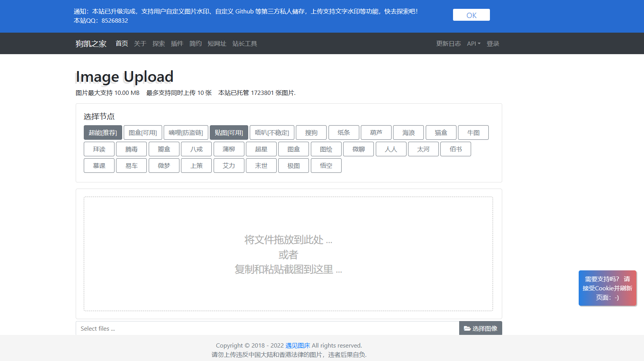Screen dimensions: 644x361
Task: Open 站长工具 in the navbar
Action: (245, 44)
